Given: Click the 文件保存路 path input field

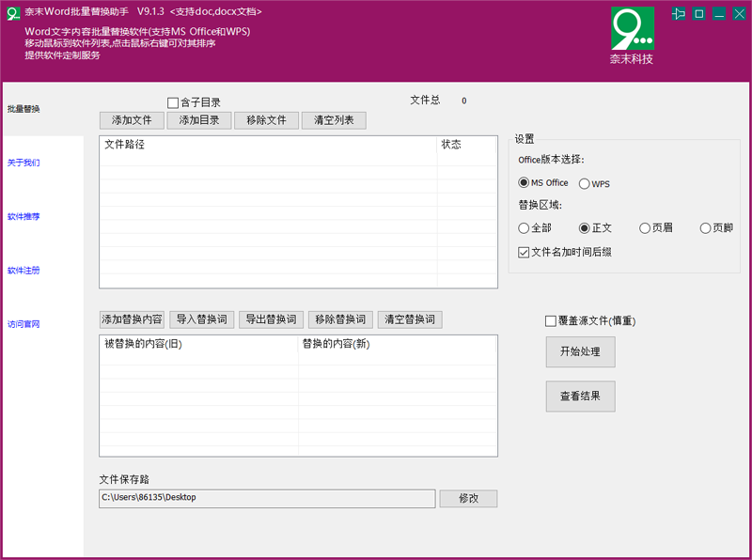Looking at the screenshot, I should [x=267, y=498].
